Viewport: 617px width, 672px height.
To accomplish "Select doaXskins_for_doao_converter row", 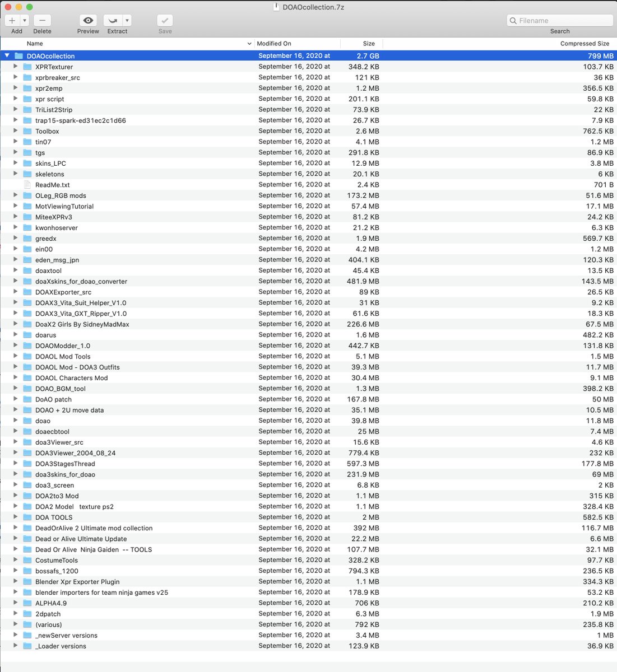I will (308, 281).
